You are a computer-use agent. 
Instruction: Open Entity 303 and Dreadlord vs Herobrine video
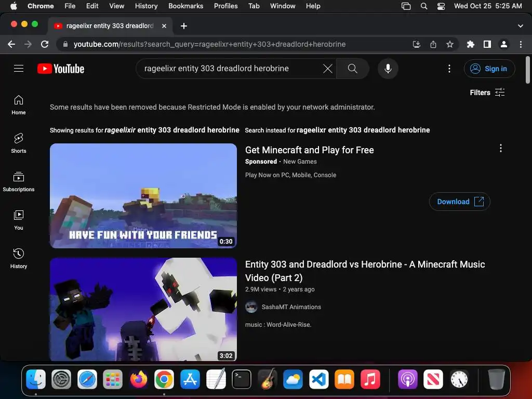click(365, 271)
